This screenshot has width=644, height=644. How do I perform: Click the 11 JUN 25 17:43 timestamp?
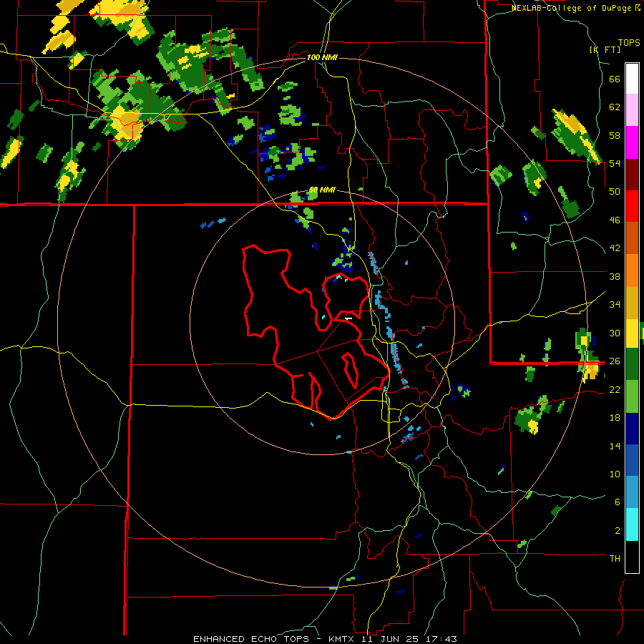(409, 639)
